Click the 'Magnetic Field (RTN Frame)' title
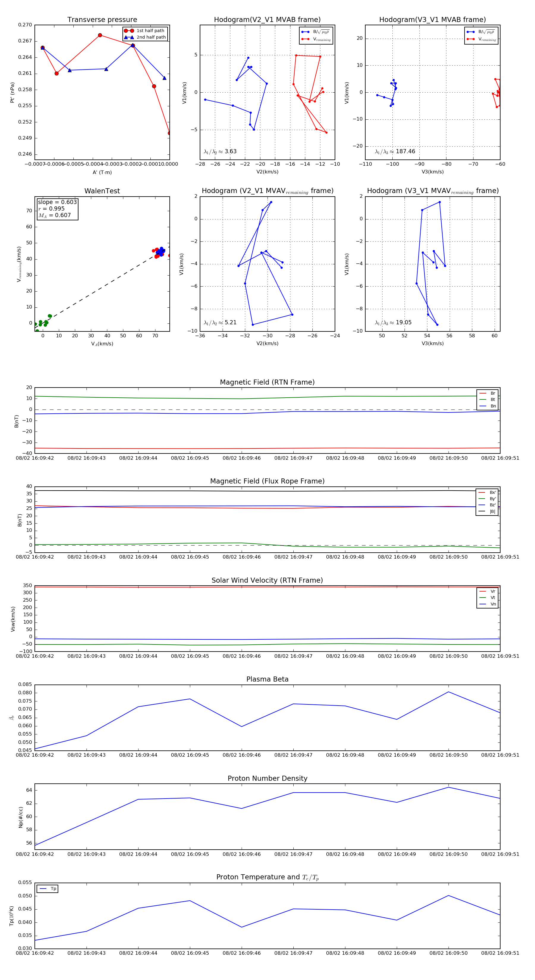Screen dimensions: 535x980 tap(267, 382)
